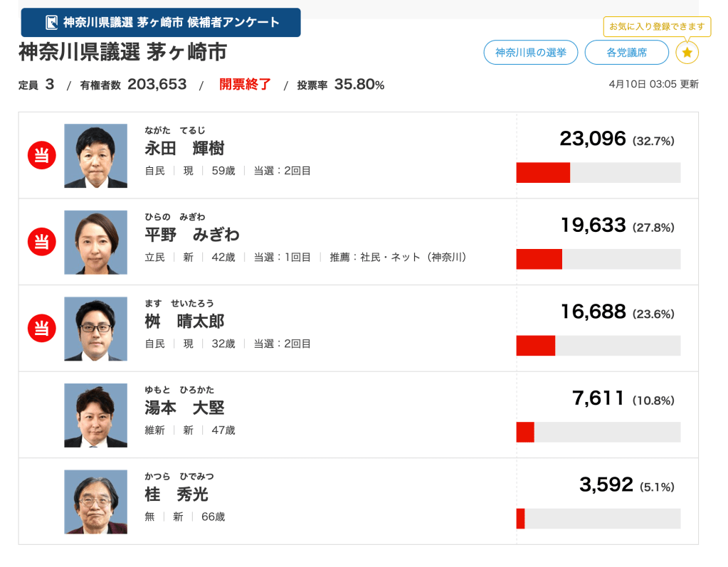Click the favorite star icon

click(687, 53)
